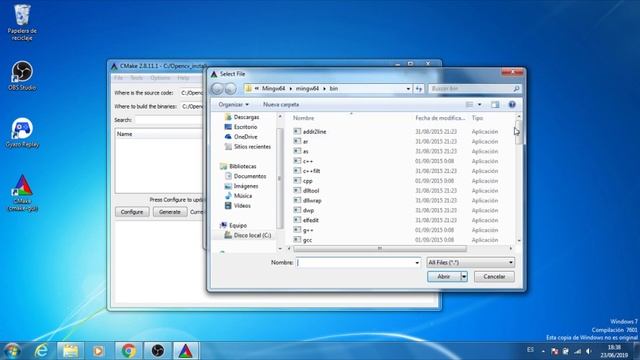Open the view options dropdown arrow
The height and width of the screenshot is (360, 640).
[x=480, y=104]
